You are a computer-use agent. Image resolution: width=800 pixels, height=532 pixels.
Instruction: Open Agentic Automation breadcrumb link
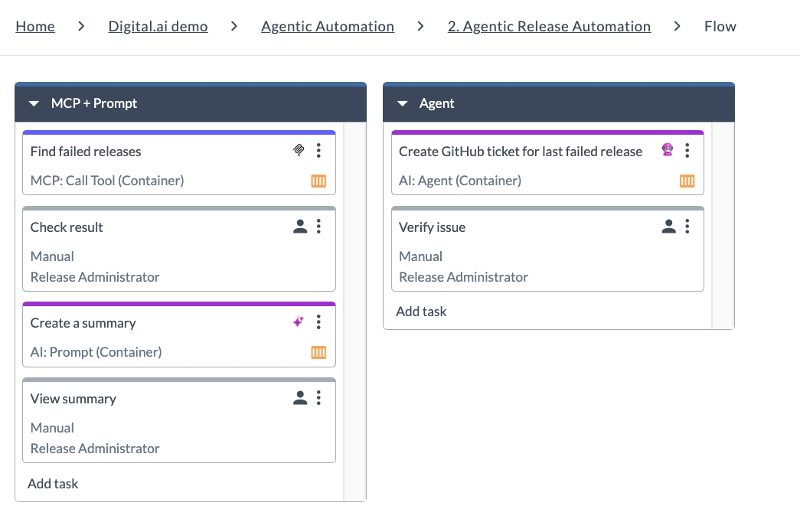[x=328, y=26]
